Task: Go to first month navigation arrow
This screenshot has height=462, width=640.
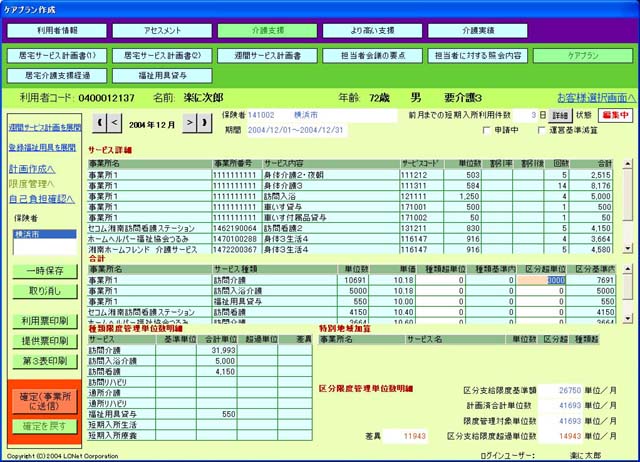Action: [100, 122]
